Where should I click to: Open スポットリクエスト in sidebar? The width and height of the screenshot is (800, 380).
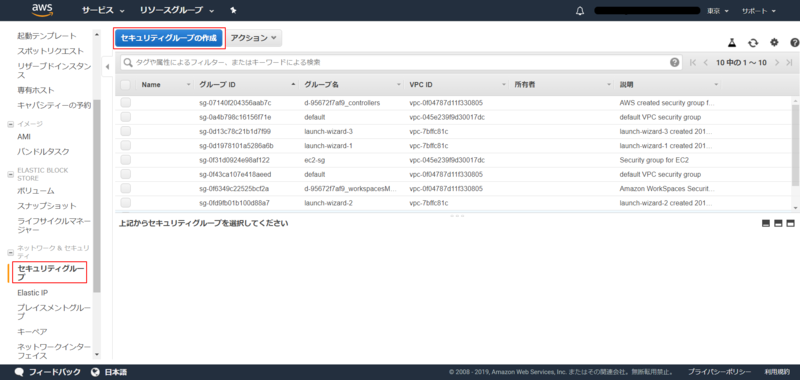pos(51,52)
